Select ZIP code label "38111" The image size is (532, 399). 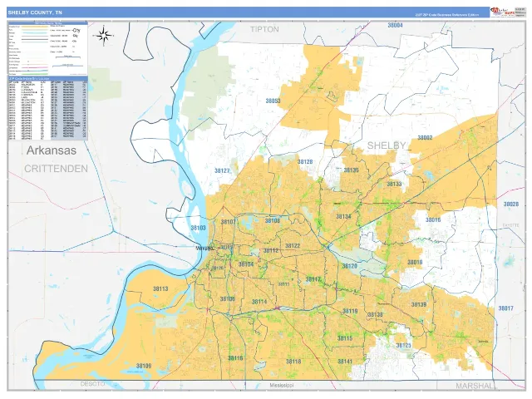(x=283, y=284)
